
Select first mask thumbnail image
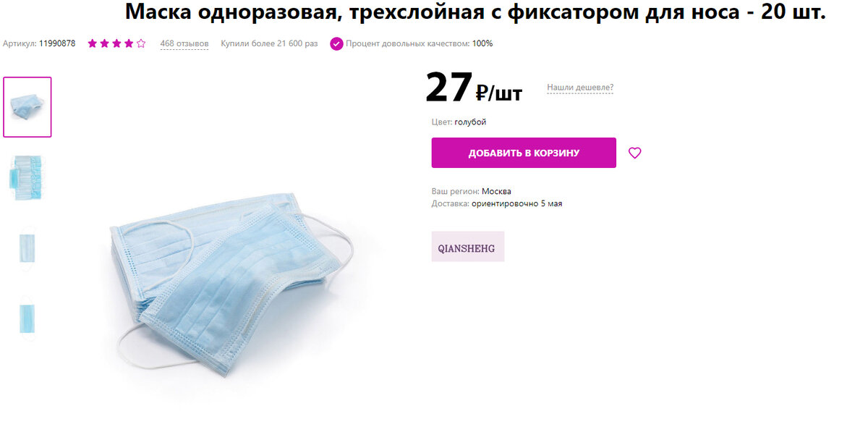pos(27,107)
